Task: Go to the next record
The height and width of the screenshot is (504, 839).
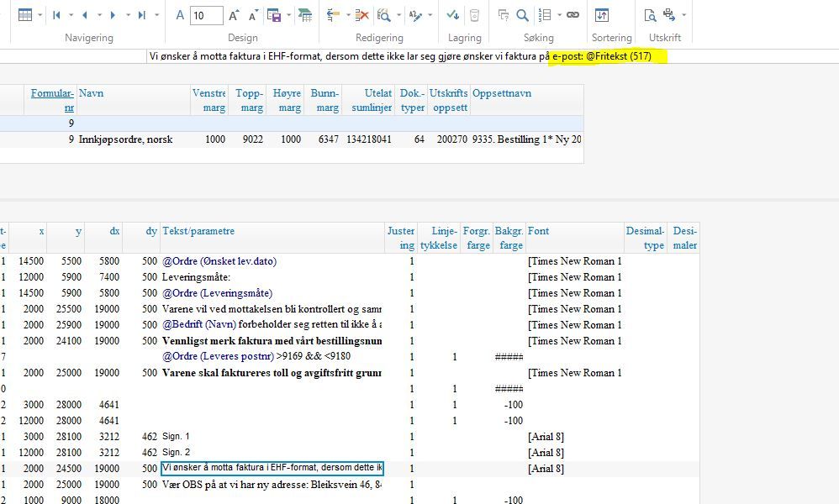Action: [x=113, y=15]
